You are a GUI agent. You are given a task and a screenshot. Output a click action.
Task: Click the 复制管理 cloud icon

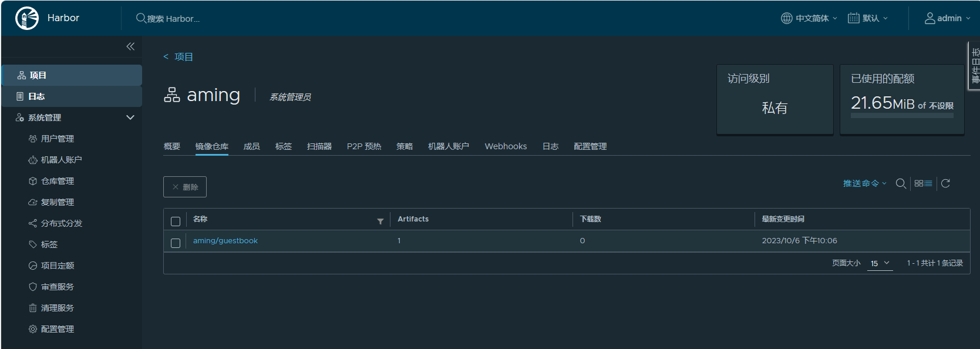point(33,202)
